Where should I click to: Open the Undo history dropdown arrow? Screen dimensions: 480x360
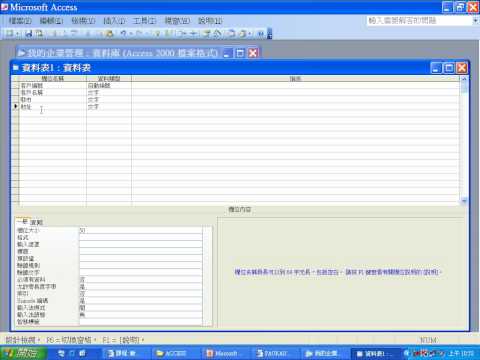point(131,34)
